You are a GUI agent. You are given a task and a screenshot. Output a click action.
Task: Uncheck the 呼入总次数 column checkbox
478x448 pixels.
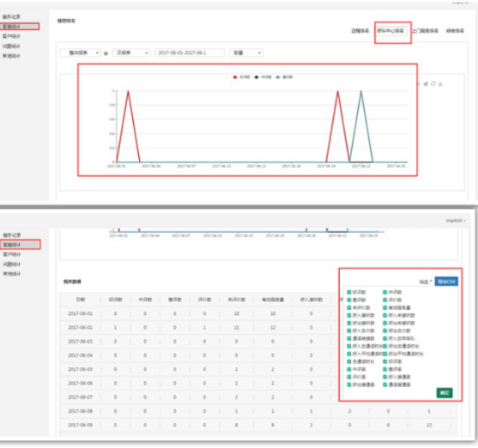tap(349, 331)
